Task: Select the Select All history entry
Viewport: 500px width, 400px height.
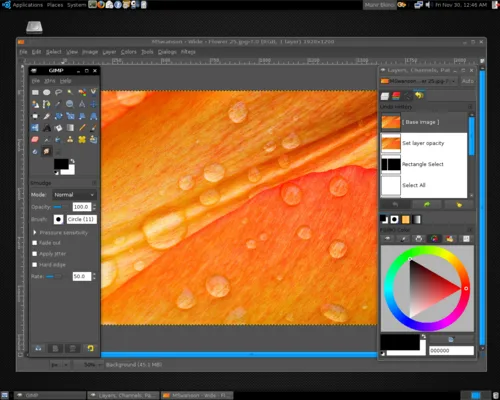Action: pos(423,185)
